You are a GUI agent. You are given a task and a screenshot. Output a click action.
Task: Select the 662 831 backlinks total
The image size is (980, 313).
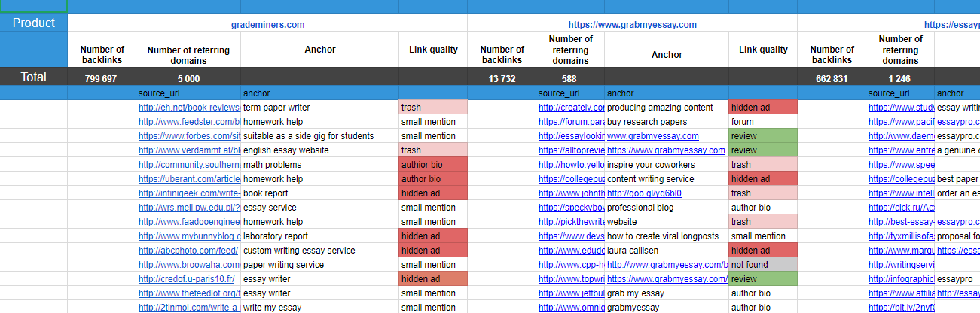[832, 77]
